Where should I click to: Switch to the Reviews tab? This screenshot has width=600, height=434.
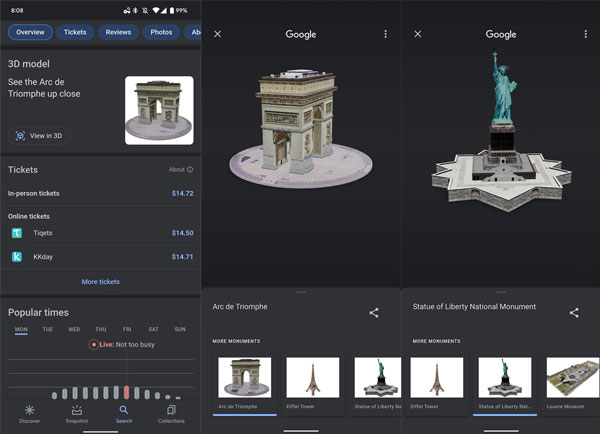pyautogui.click(x=118, y=32)
